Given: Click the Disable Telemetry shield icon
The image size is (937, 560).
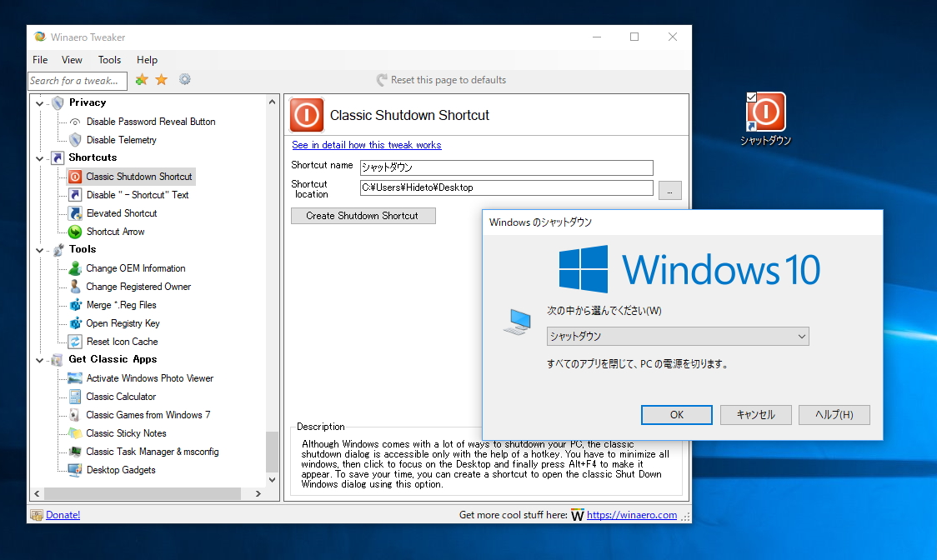Looking at the screenshot, I should [75, 140].
